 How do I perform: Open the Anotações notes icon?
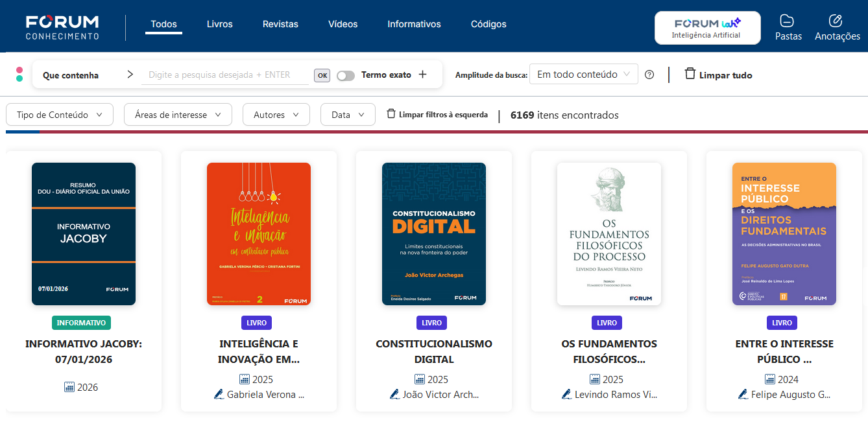837,21
